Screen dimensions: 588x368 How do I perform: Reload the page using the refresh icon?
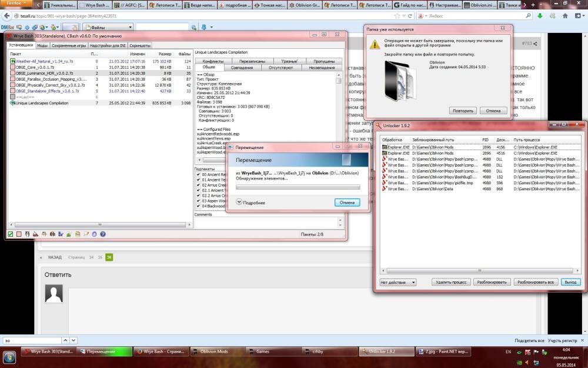410,16
